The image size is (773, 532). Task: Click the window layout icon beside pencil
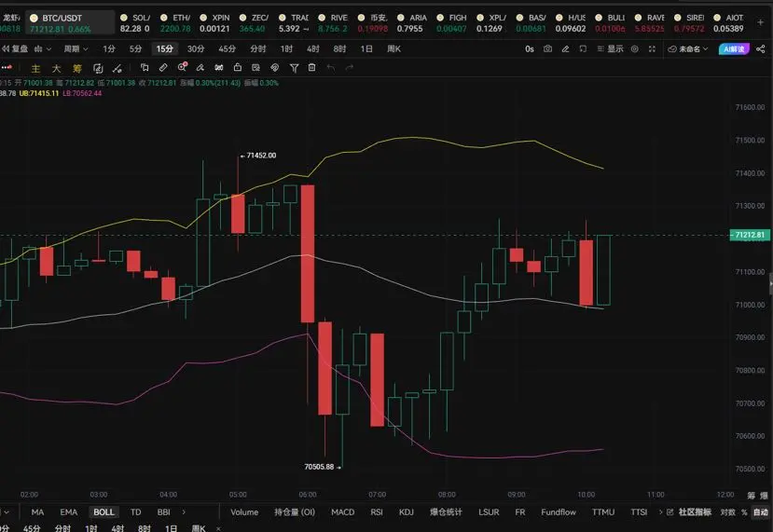pyautogui.click(x=583, y=48)
